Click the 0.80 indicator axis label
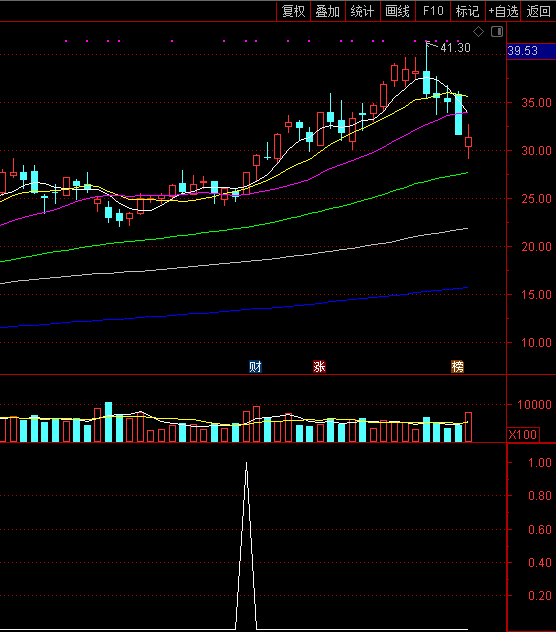This screenshot has height=632, width=556. [540, 496]
